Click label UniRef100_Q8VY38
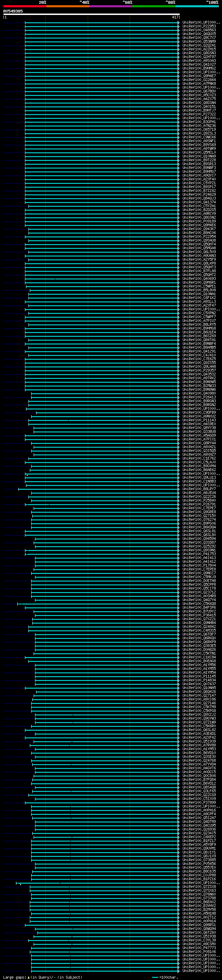The image size is (222, 980). click(x=199, y=428)
